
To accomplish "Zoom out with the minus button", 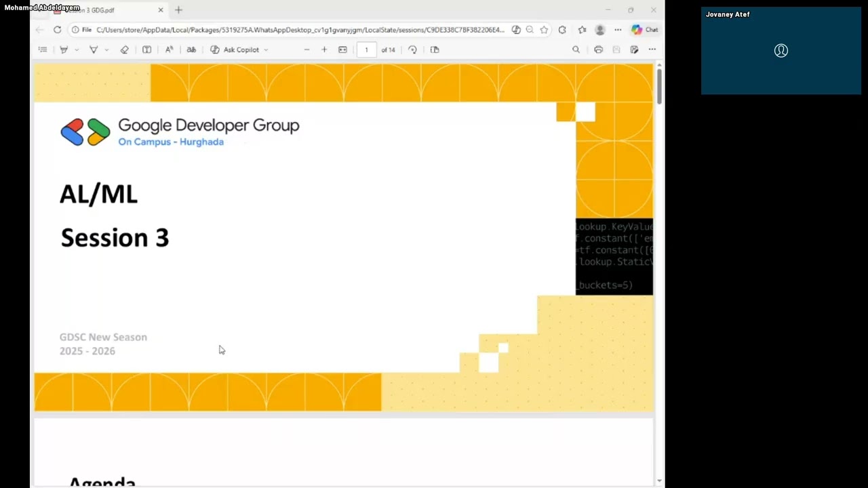I will [307, 49].
